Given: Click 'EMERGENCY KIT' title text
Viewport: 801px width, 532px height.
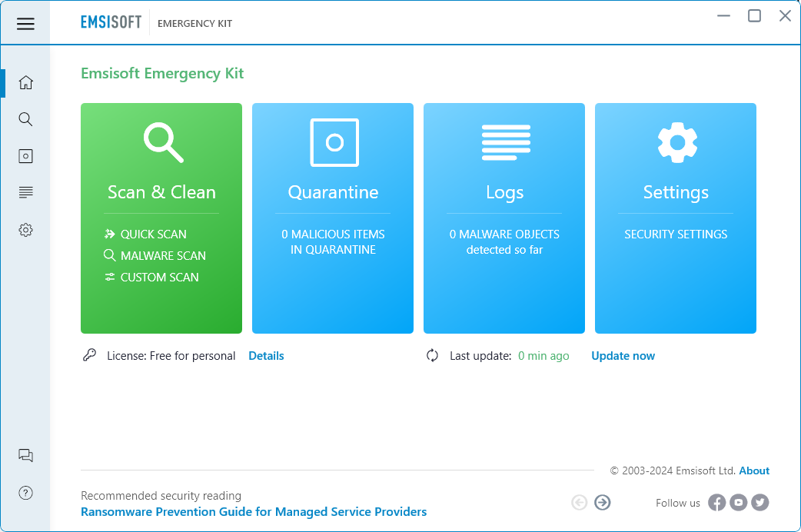Looking at the screenshot, I should [194, 24].
